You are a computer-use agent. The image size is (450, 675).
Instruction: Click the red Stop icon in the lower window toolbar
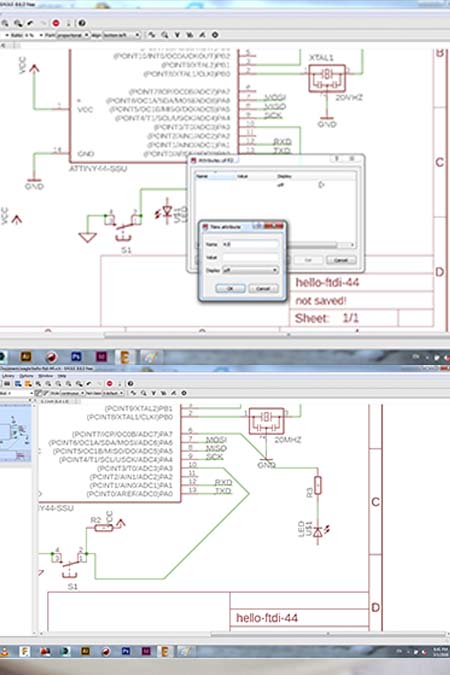tap(109, 383)
